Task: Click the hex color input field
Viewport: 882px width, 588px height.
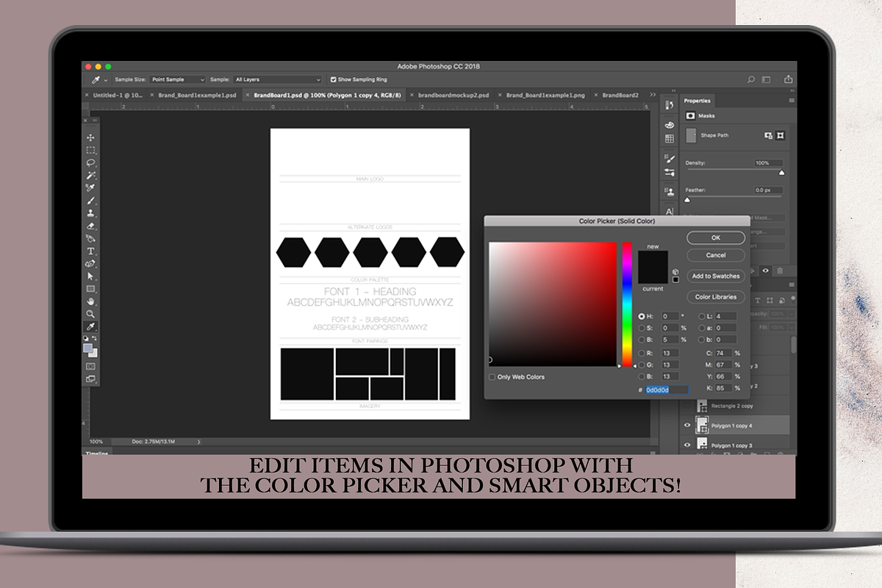Action: (667, 390)
